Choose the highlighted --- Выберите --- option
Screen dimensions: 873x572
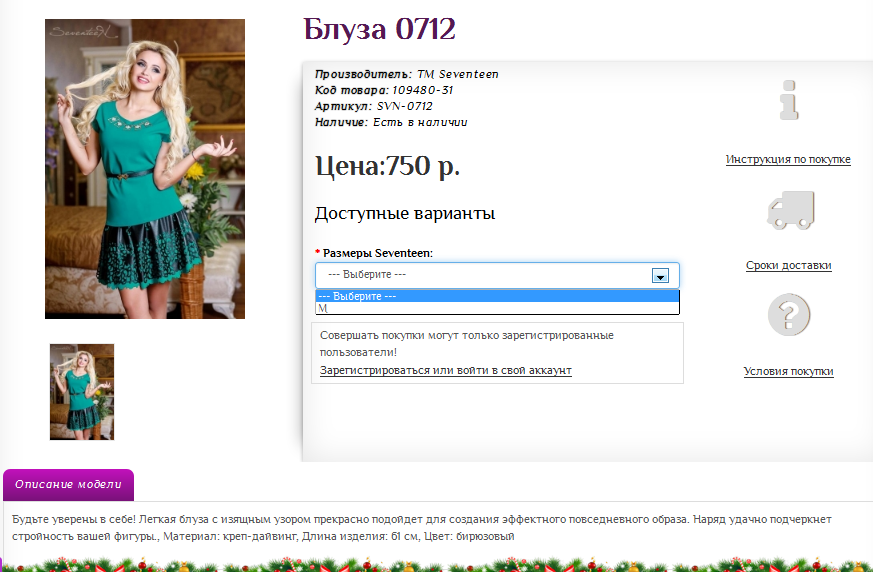tap(497, 296)
